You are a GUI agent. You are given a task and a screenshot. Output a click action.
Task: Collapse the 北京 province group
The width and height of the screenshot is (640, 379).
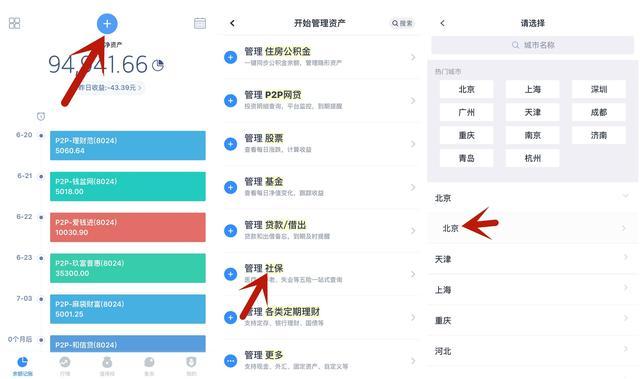[533, 198]
